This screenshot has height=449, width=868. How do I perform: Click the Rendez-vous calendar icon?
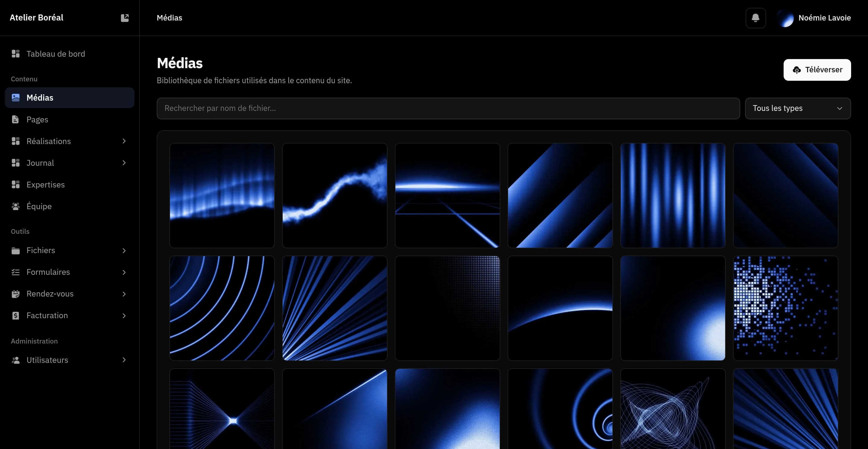[15, 294]
